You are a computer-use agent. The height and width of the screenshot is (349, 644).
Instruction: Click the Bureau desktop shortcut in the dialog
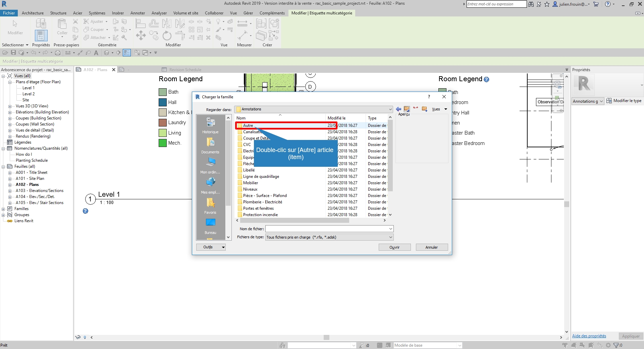pos(210,226)
